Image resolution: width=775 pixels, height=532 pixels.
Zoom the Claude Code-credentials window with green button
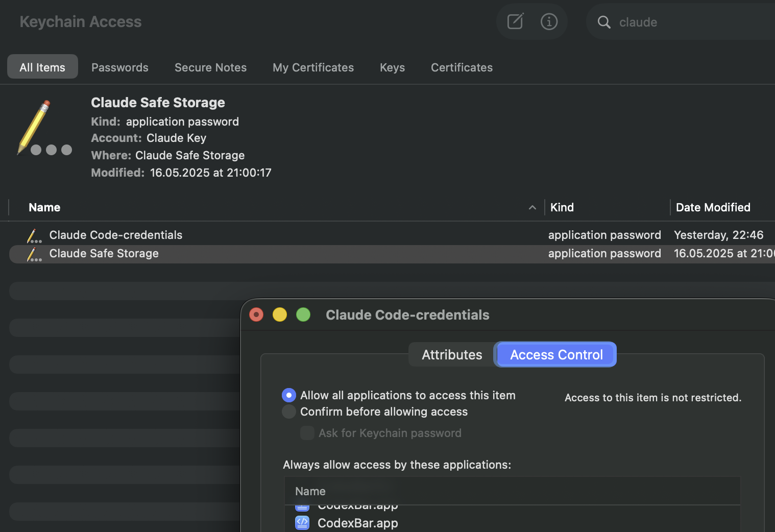pos(303,315)
